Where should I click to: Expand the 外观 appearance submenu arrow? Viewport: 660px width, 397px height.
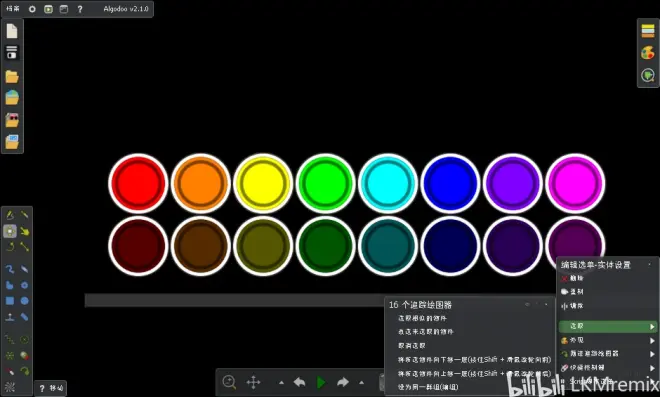pyautogui.click(x=652, y=340)
